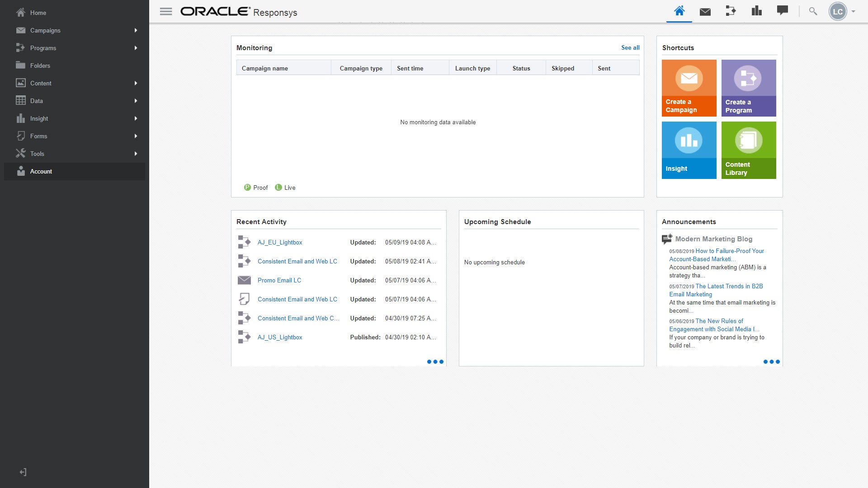
Task: Click the logout icon at the bottom of sidebar
Action: point(23,471)
